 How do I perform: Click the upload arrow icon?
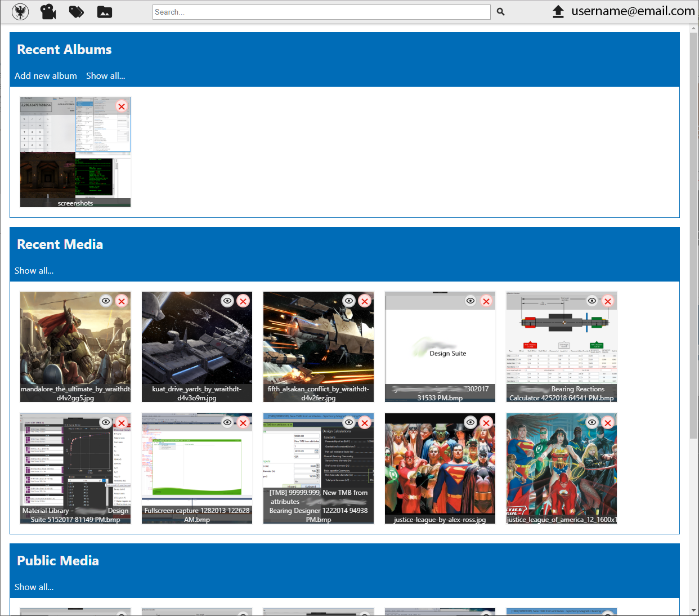tap(558, 11)
